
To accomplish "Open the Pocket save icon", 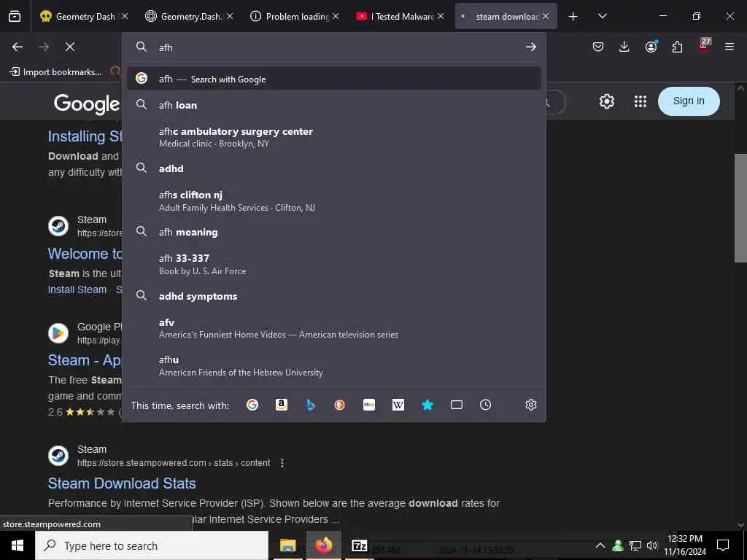I will pyautogui.click(x=598, y=47).
